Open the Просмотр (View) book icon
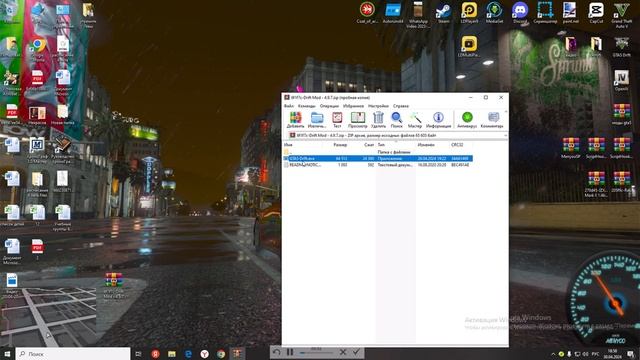 (358, 120)
